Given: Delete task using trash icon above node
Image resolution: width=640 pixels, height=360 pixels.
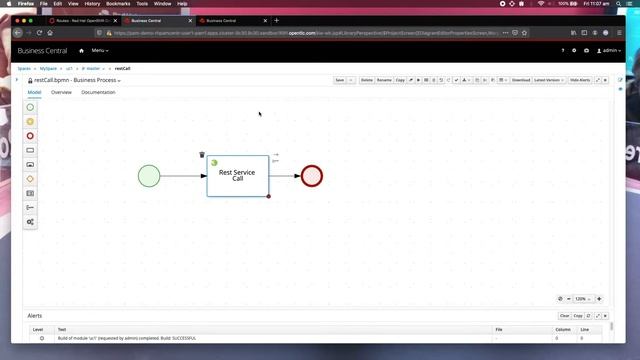Looking at the screenshot, I should click(202, 154).
